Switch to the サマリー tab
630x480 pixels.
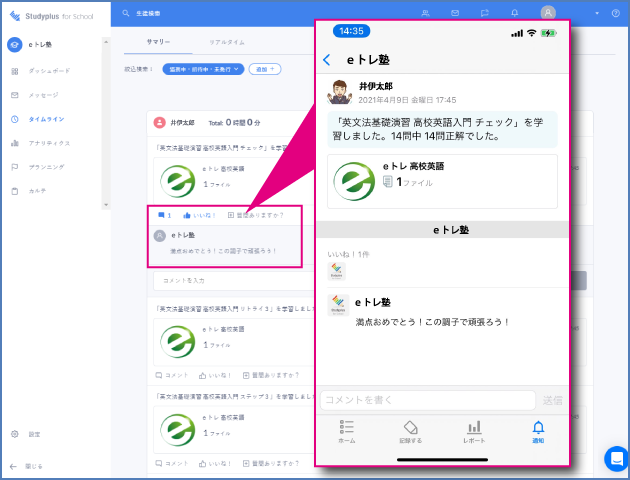click(x=158, y=42)
